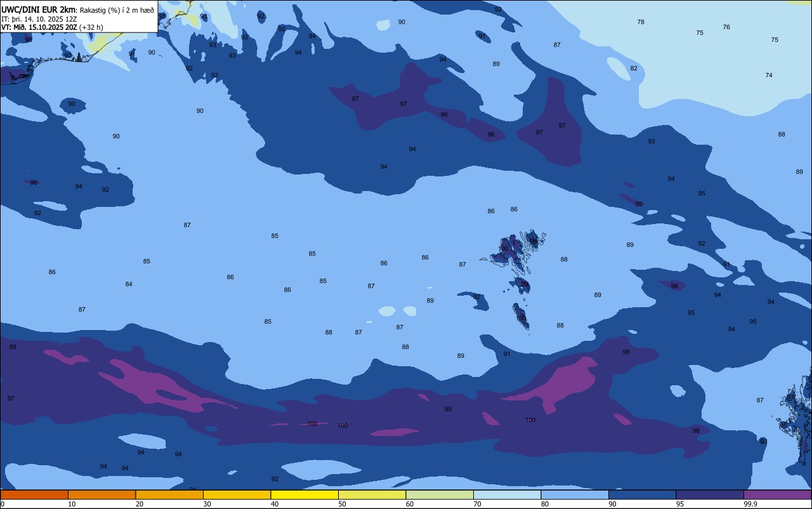The image size is (812, 509).
Task: Click the legend tick label '99.9'
Action: coord(750,504)
